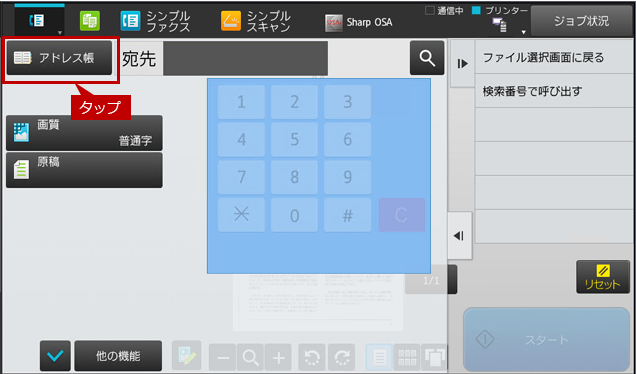Switch to シンプルファクス mode
The height and width of the screenshot is (374, 636).
(155, 21)
